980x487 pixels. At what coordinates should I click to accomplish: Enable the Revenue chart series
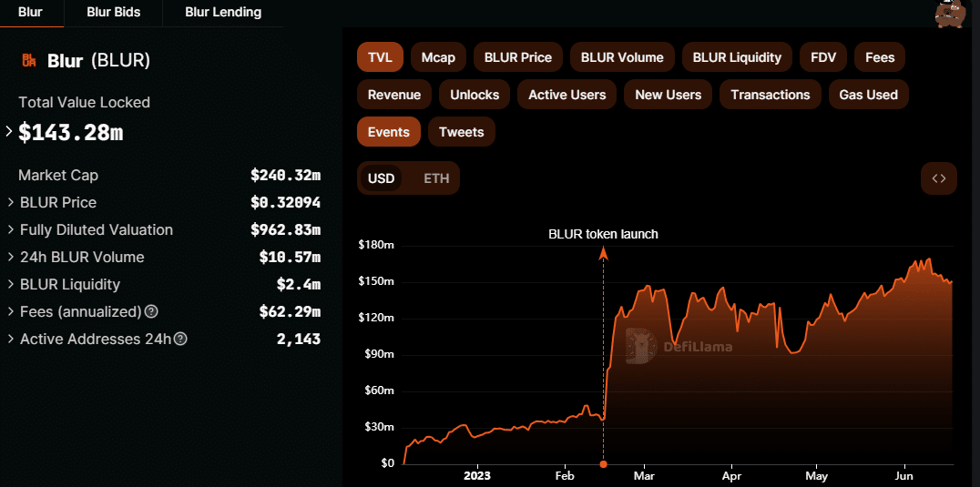[394, 95]
